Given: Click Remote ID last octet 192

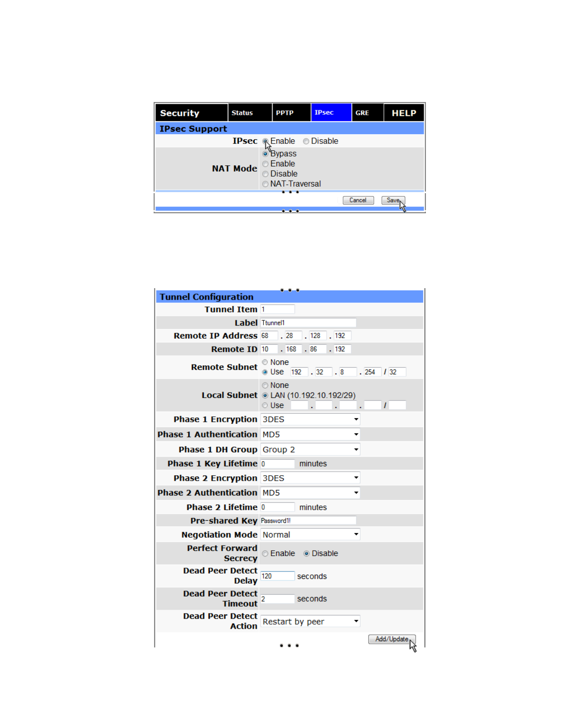Looking at the screenshot, I should point(343,349).
